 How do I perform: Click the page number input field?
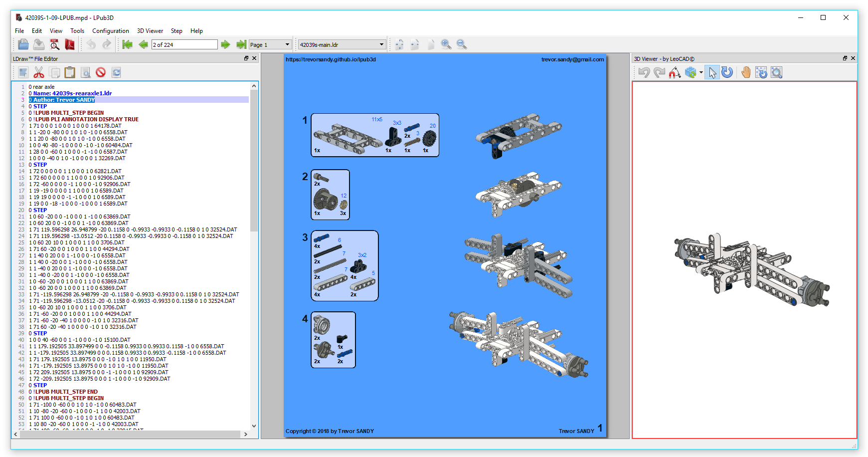coord(184,44)
